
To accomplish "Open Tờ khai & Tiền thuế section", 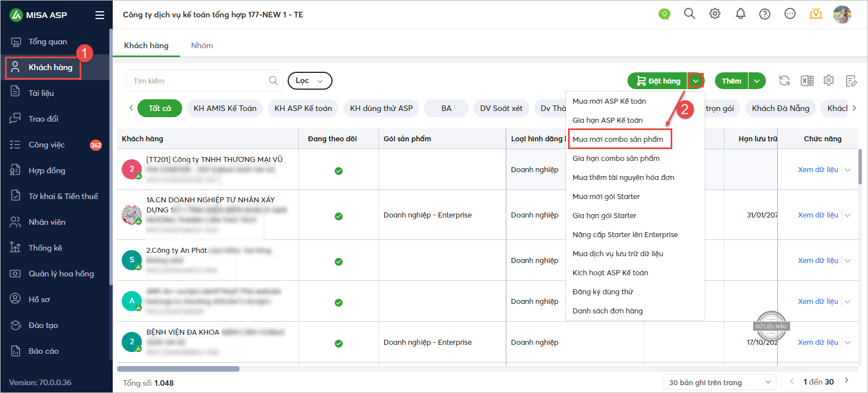I will 63,196.
